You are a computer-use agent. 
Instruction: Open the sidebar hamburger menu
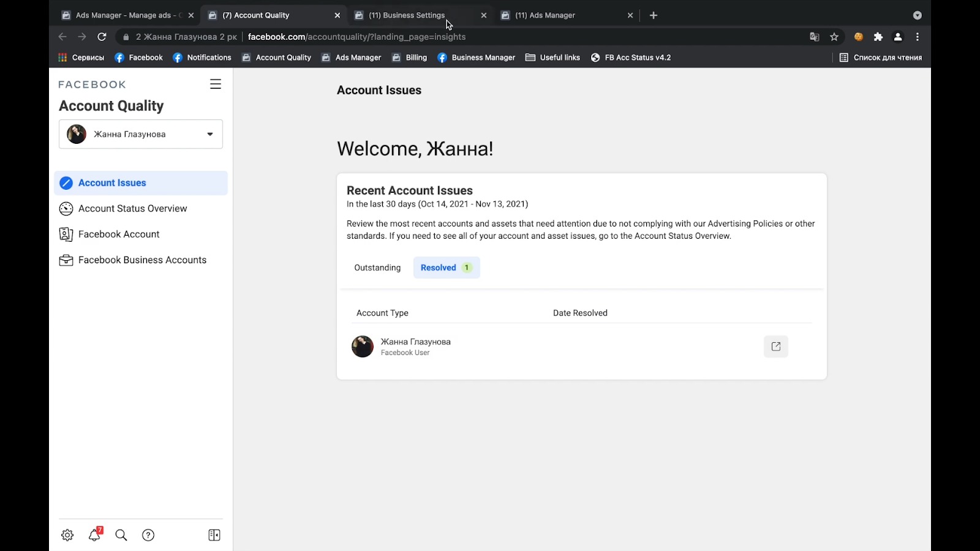(x=216, y=84)
